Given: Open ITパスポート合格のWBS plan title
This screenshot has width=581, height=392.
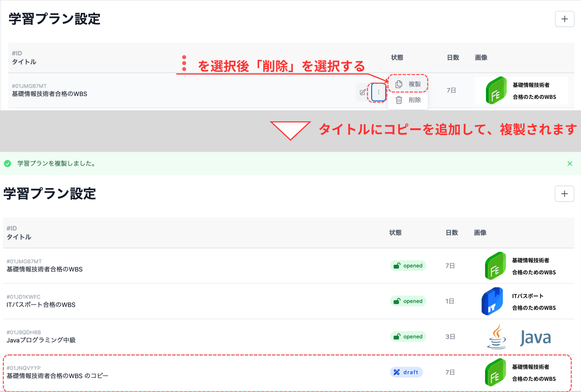Looking at the screenshot, I should 41,305.
